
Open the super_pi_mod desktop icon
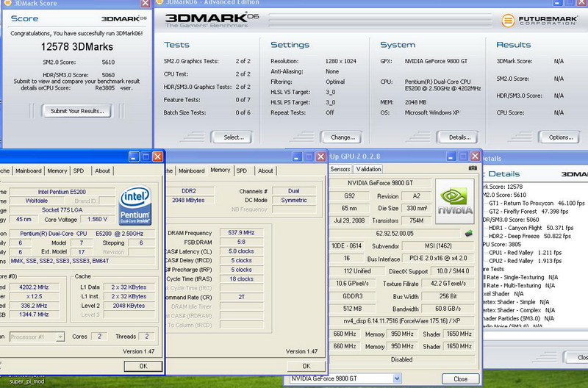pyautogui.click(x=26, y=381)
